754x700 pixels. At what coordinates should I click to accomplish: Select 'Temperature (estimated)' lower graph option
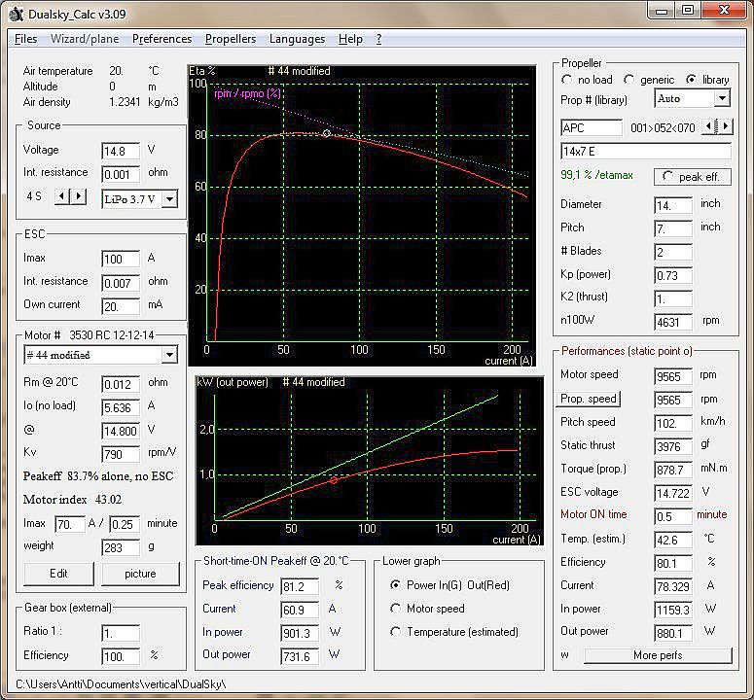click(x=396, y=632)
